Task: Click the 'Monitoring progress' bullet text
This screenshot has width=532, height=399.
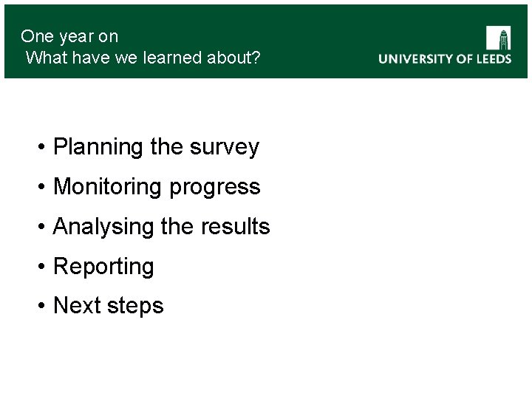Action: pyautogui.click(x=157, y=186)
